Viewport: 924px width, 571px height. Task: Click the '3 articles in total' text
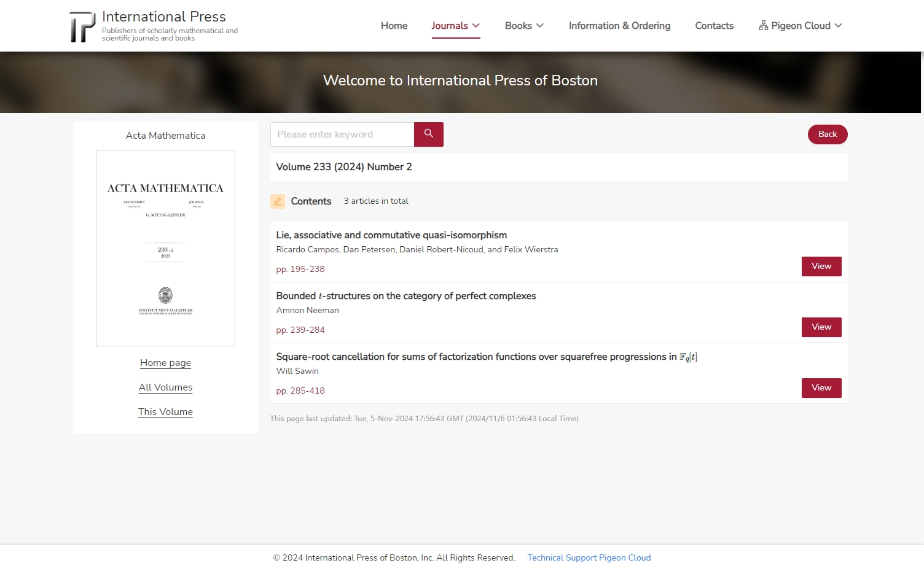[x=376, y=201]
